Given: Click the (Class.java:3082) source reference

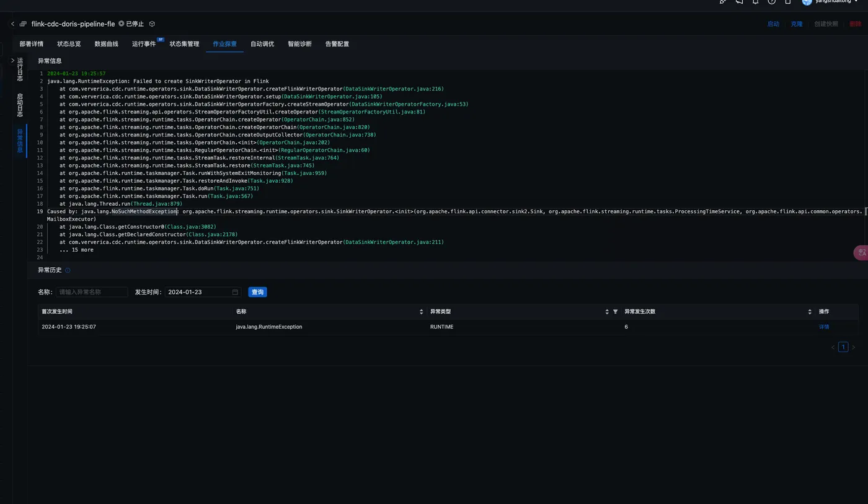Looking at the screenshot, I should click(x=190, y=227).
